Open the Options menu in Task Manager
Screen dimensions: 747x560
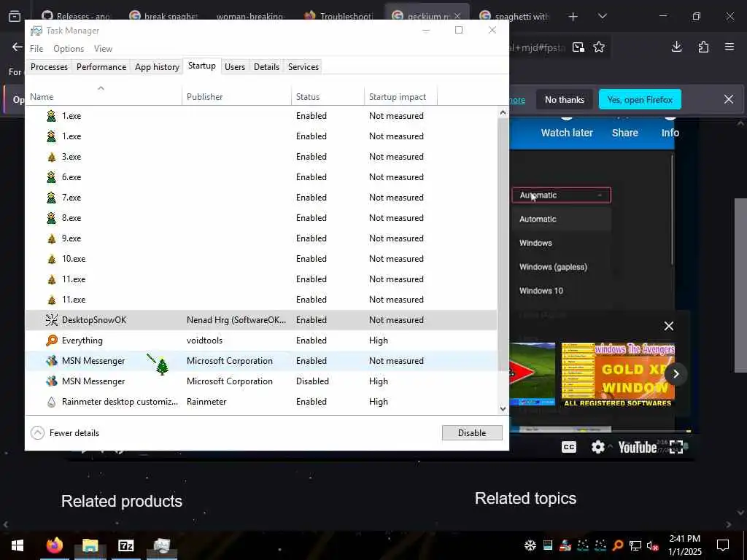click(x=69, y=49)
